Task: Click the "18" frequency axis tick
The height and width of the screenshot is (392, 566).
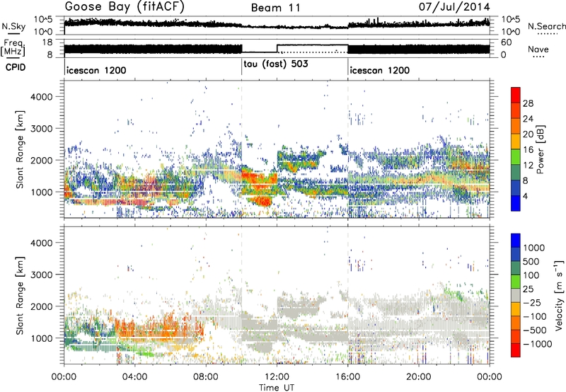Action: 47,42
